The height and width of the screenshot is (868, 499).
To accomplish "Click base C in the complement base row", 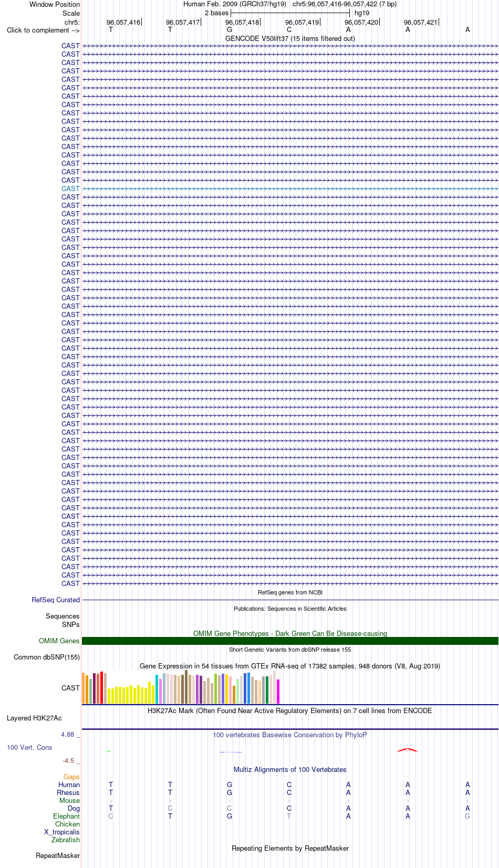I will [289, 30].
